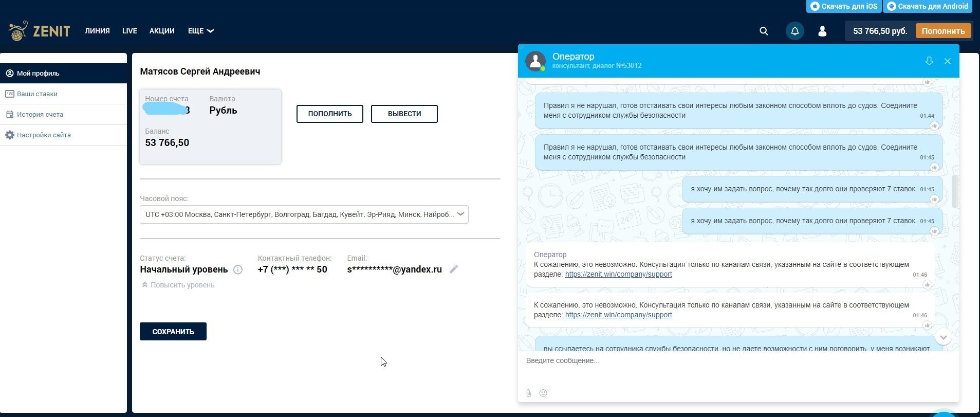Open notifications bell icon
Image resolution: width=980 pixels, height=417 pixels.
click(794, 31)
